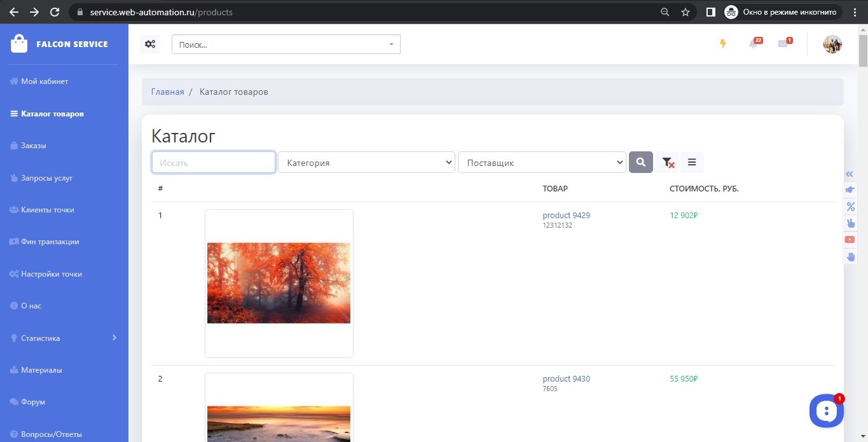The height and width of the screenshot is (442, 868).
Task: Click the magnifier search button in catalog
Action: pyautogui.click(x=640, y=162)
